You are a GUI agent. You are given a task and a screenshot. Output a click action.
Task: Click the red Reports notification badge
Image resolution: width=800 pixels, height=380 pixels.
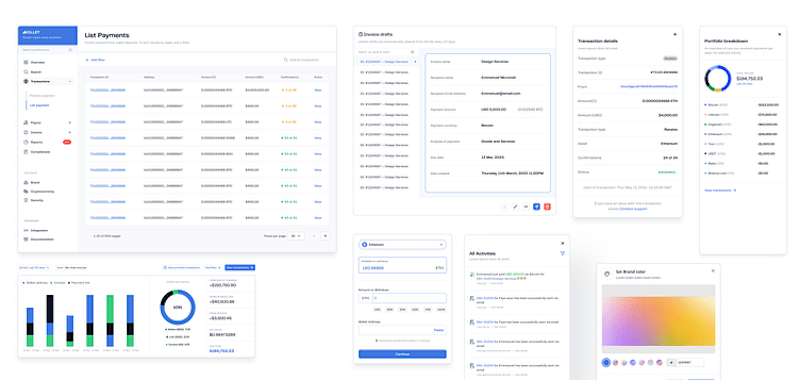(67, 142)
